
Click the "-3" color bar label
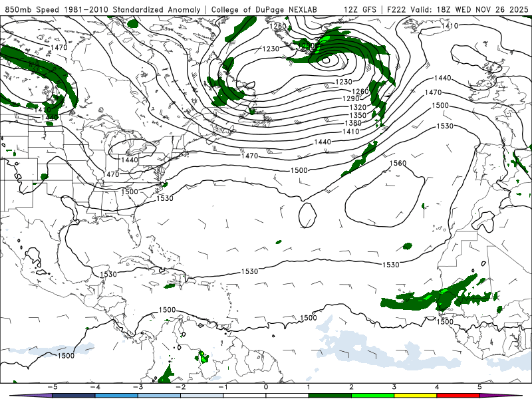(138, 387)
